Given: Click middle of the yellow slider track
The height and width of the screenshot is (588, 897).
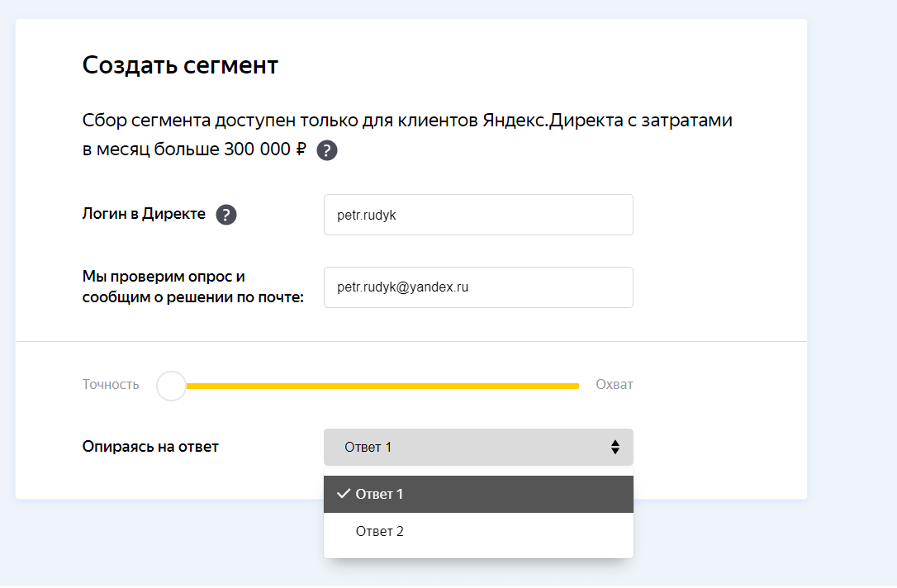Looking at the screenshot, I should coord(382,386).
